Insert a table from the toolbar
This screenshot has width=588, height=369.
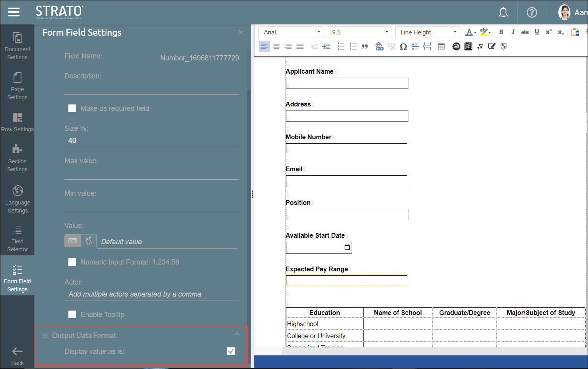(441, 46)
